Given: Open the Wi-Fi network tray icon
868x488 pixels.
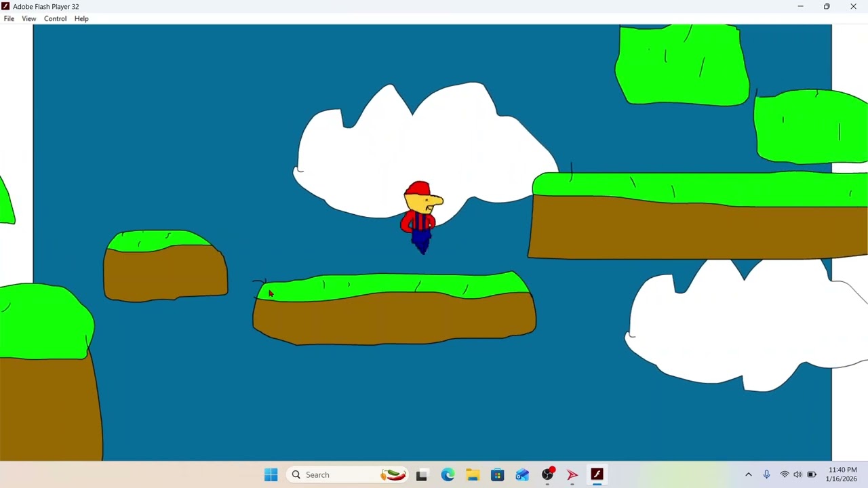Looking at the screenshot, I should point(785,474).
